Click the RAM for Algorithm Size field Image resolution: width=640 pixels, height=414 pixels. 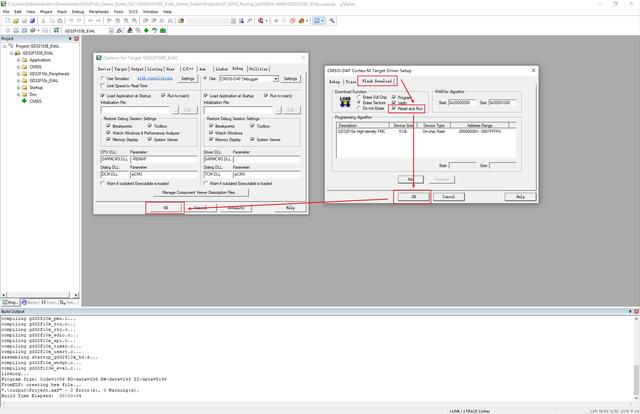pyautogui.click(x=502, y=102)
